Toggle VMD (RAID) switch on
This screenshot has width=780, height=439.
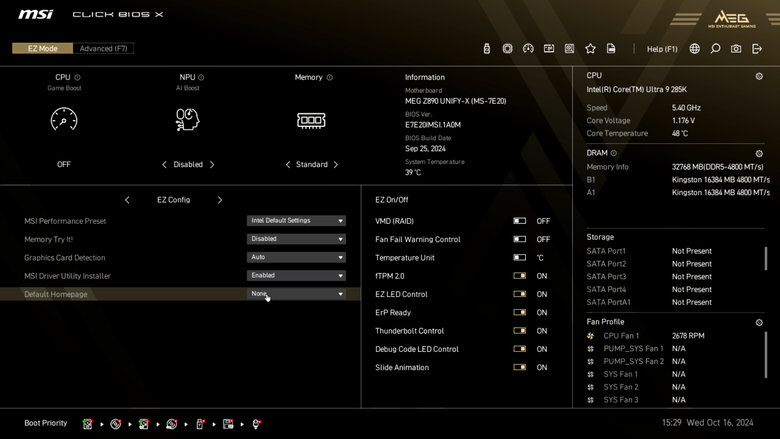pyautogui.click(x=519, y=221)
